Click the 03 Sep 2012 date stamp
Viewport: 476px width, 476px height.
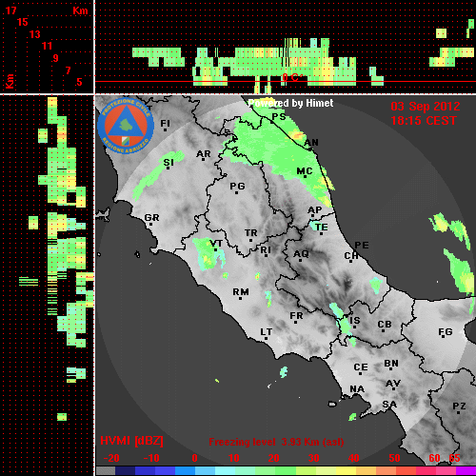coord(426,107)
